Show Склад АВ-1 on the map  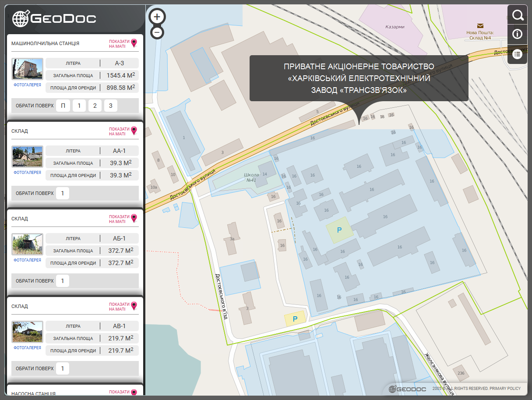click(x=123, y=306)
